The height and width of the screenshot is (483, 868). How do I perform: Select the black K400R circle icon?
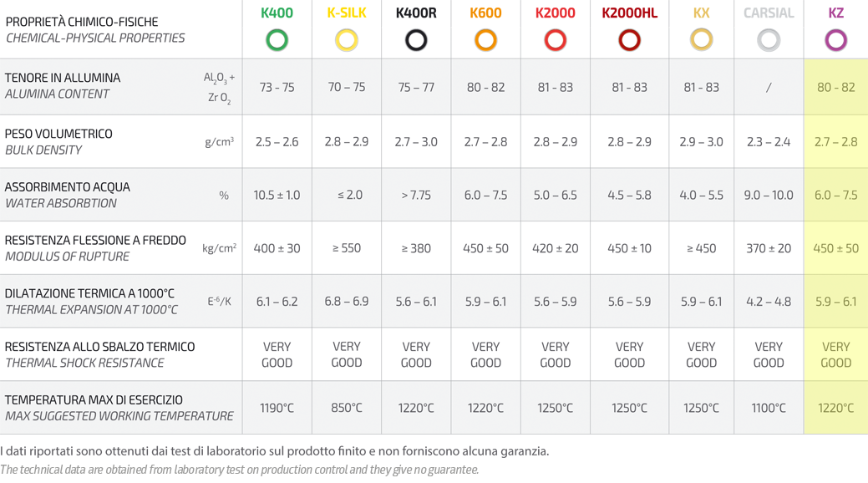pos(416,40)
